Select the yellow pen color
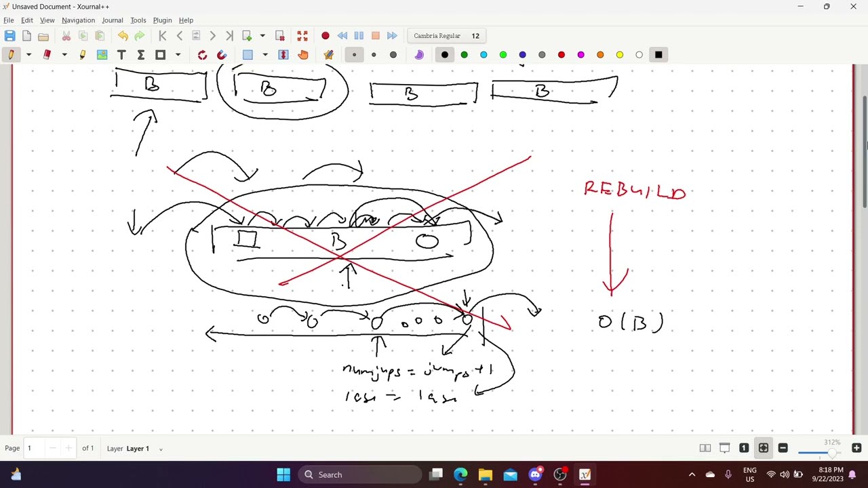The image size is (868, 488). click(620, 55)
